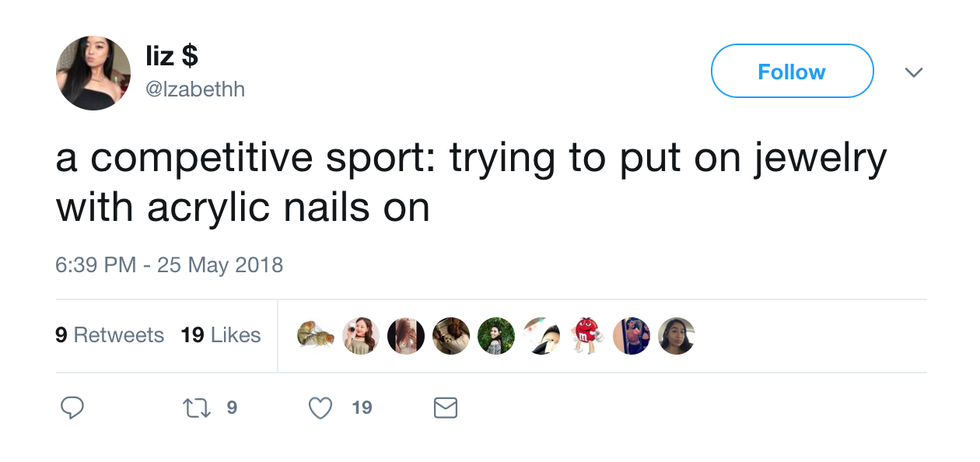The image size is (980, 462).
Task: View the 9 Retweets list
Action: [110, 336]
